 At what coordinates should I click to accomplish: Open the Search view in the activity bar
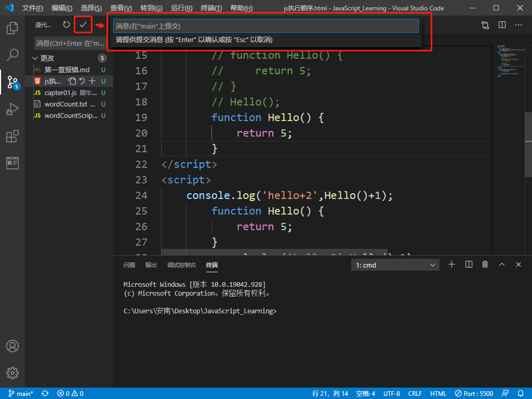pos(12,55)
